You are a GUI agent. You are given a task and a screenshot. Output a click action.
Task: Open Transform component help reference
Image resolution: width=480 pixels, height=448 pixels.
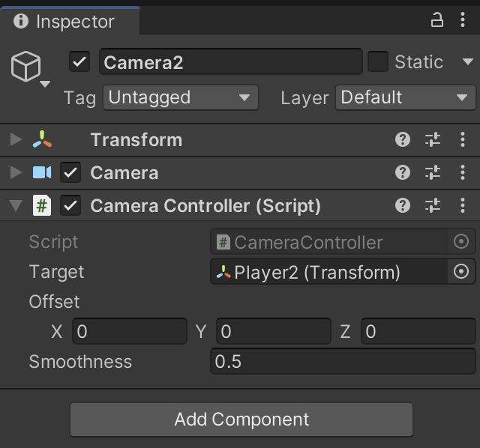point(403,139)
